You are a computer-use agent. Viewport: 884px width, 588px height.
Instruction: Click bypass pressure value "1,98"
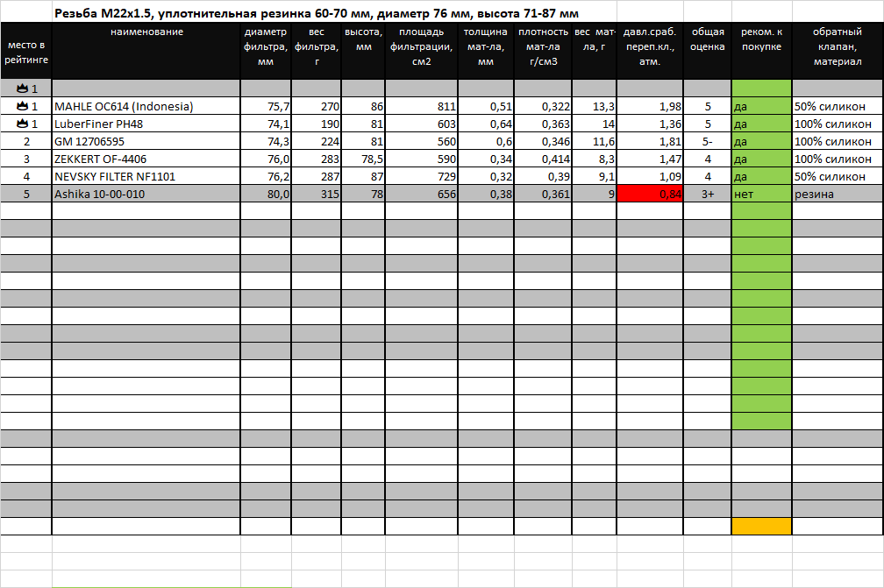click(650, 106)
